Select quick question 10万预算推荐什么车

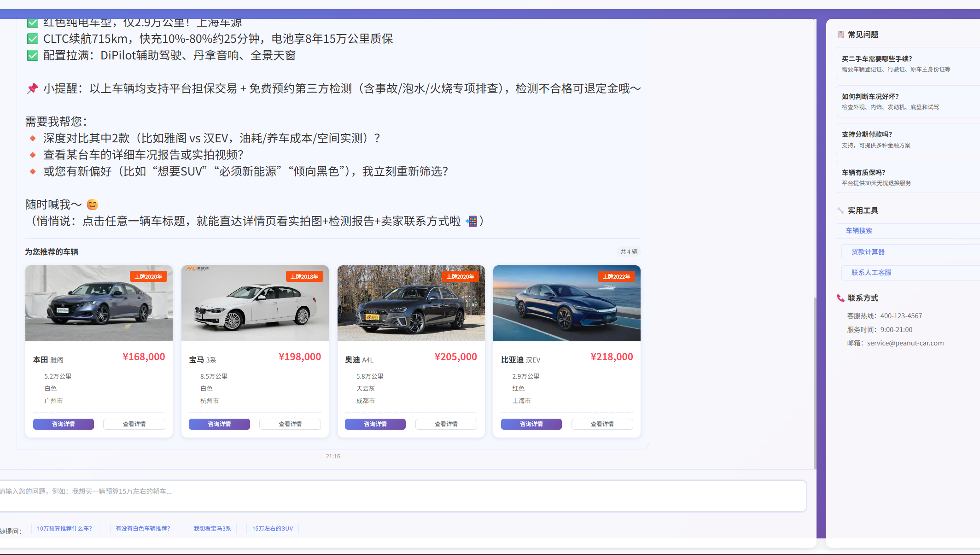64,528
